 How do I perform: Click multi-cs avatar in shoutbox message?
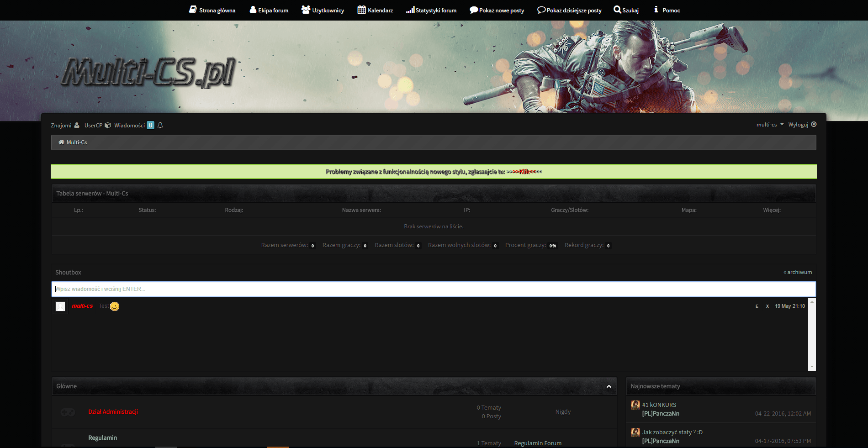(x=60, y=306)
